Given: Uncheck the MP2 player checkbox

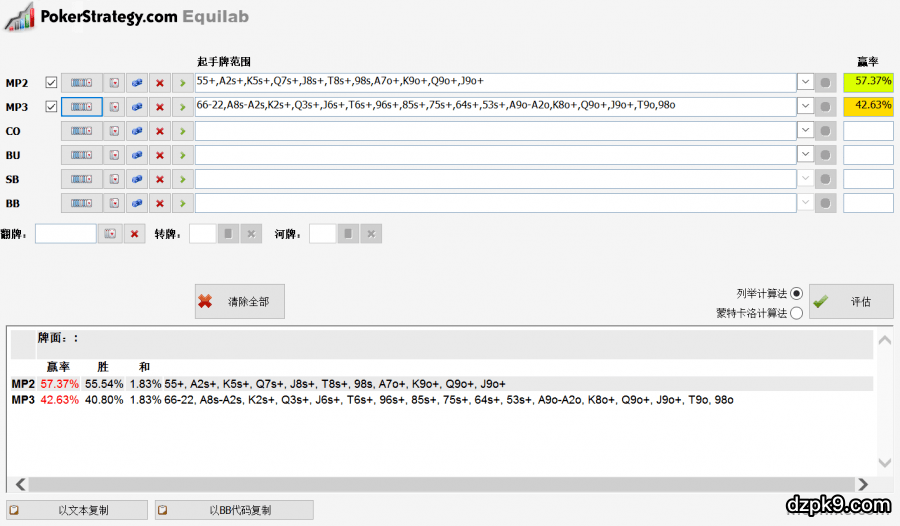Looking at the screenshot, I should (52, 82).
